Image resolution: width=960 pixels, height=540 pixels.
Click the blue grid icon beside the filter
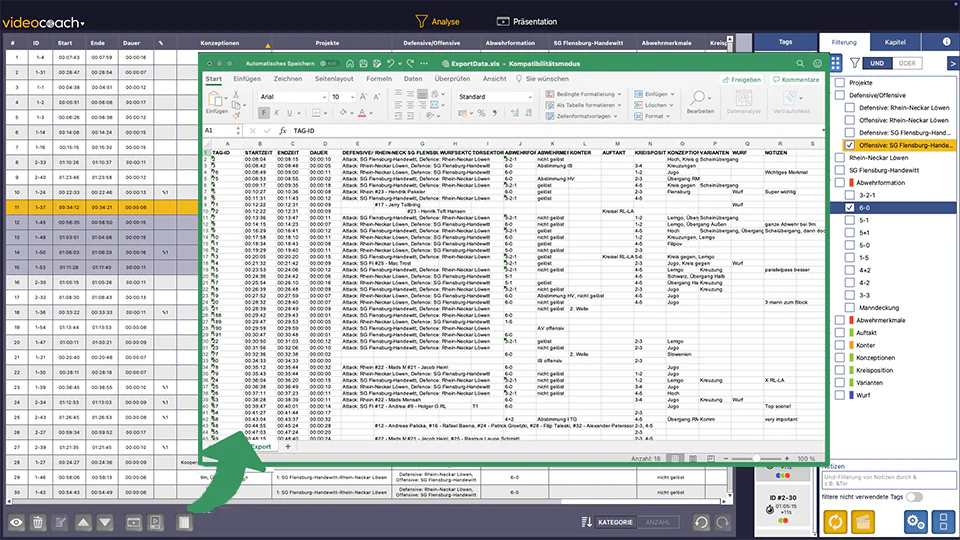point(836,63)
